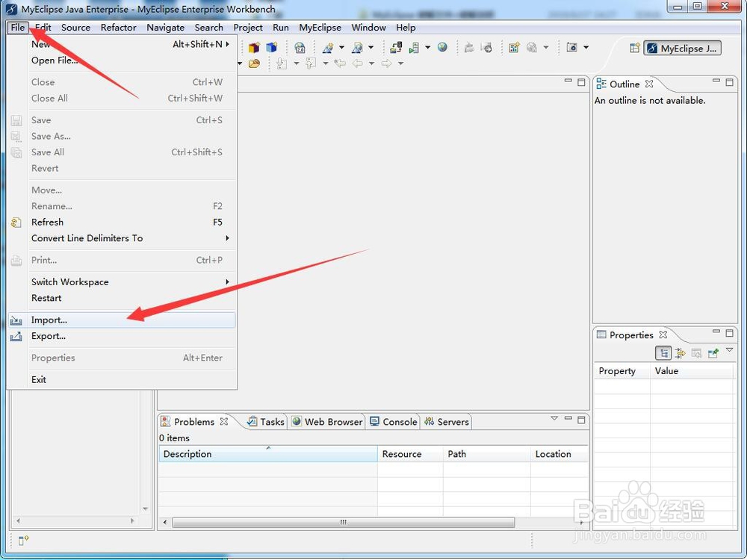The height and width of the screenshot is (560, 747).
Task: Click the Property column header
Action: point(622,371)
